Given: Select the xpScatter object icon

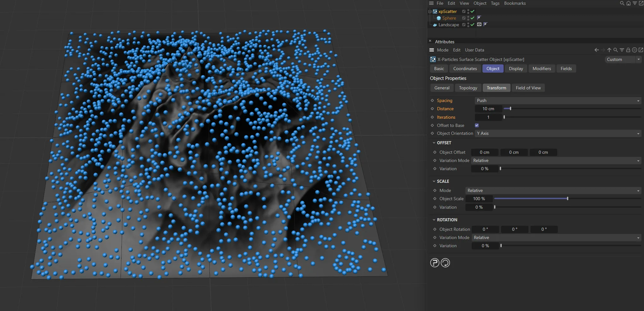Looking at the screenshot, I should tap(435, 11).
